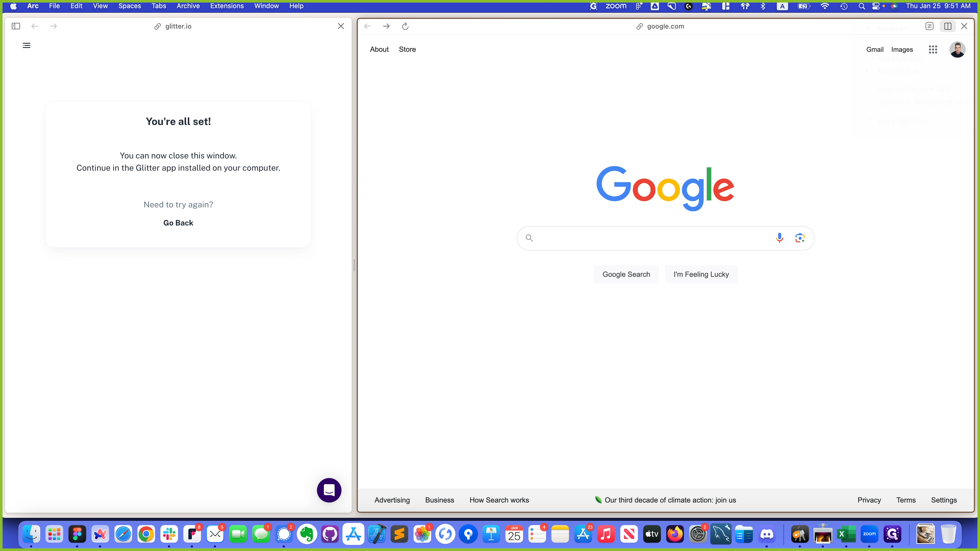The height and width of the screenshot is (551, 980).
Task: Click the voice search microphone icon
Action: [779, 238]
